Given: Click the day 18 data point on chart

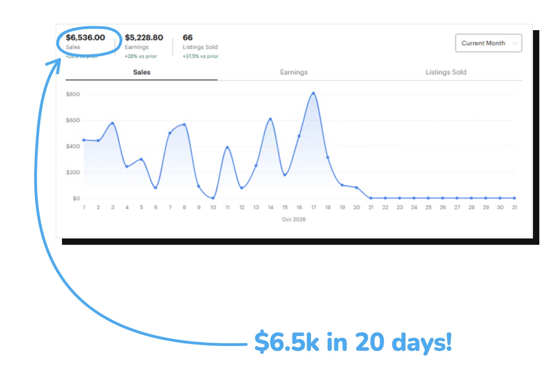Looking at the screenshot, I should tap(328, 158).
